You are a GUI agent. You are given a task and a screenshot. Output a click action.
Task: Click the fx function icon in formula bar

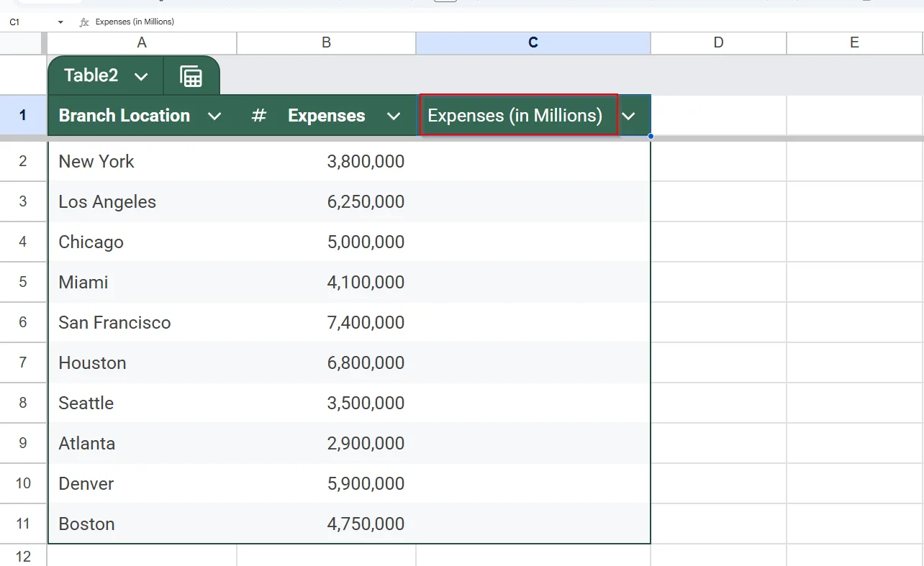84,22
